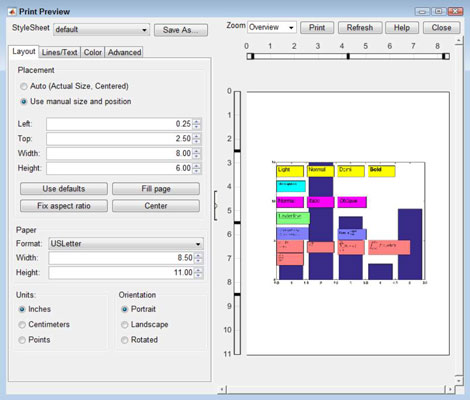This screenshot has height=400, width=470.
Task: Click Fix aspect ratio button
Action: 64,206
